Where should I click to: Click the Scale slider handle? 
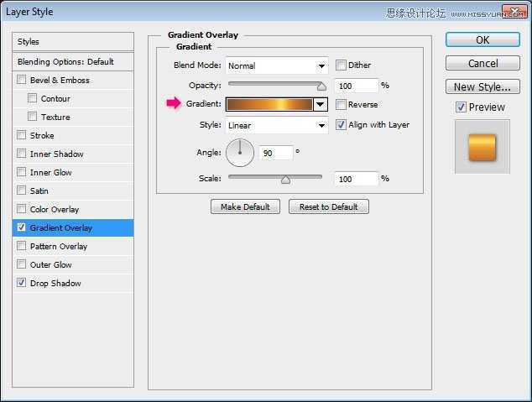tap(285, 180)
